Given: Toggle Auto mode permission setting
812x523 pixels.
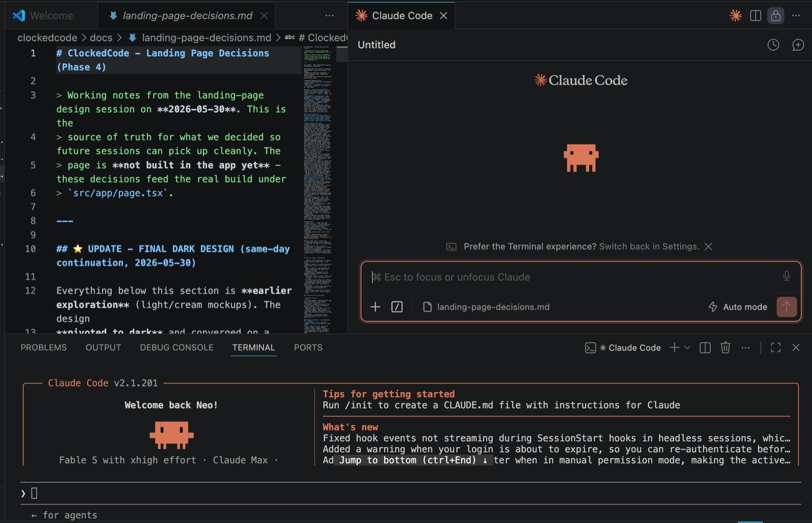Looking at the screenshot, I should coord(737,307).
